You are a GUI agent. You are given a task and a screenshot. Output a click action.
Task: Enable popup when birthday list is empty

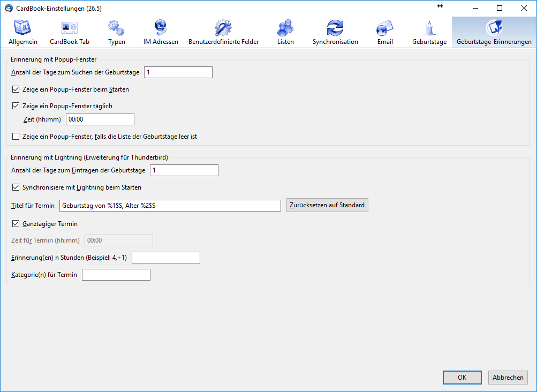tap(16, 137)
